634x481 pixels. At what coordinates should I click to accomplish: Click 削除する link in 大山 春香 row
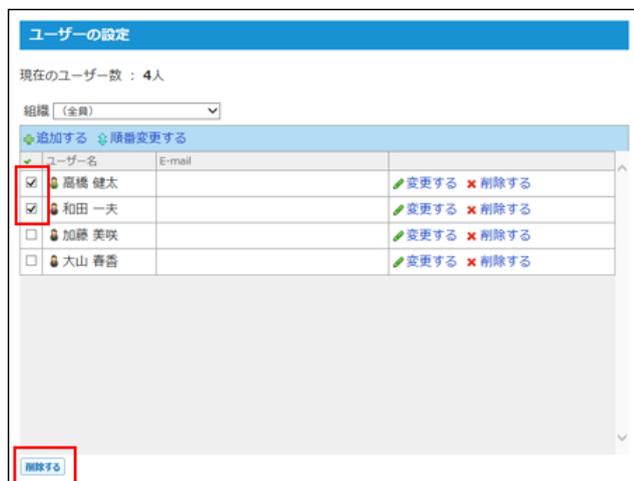(505, 262)
